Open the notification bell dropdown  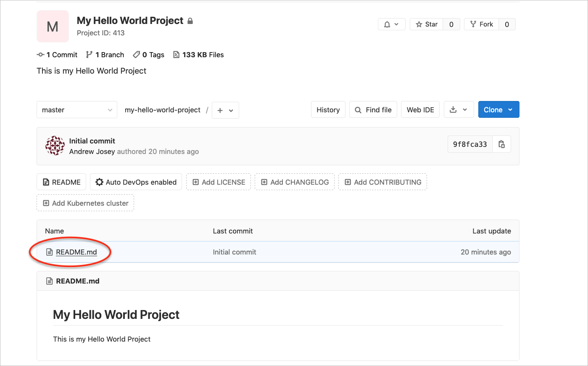click(391, 24)
